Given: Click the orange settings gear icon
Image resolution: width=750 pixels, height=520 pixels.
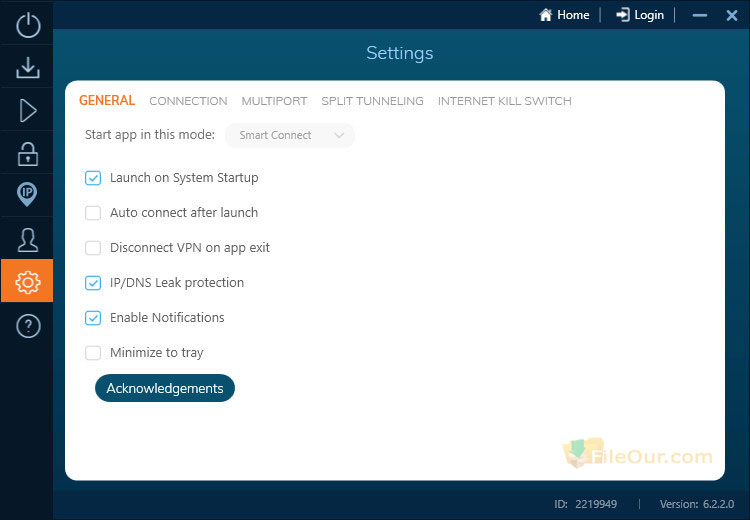Looking at the screenshot, I should [x=27, y=281].
